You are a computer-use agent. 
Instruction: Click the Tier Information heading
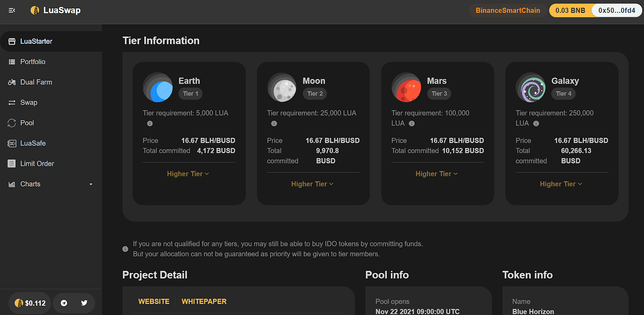click(x=161, y=41)
